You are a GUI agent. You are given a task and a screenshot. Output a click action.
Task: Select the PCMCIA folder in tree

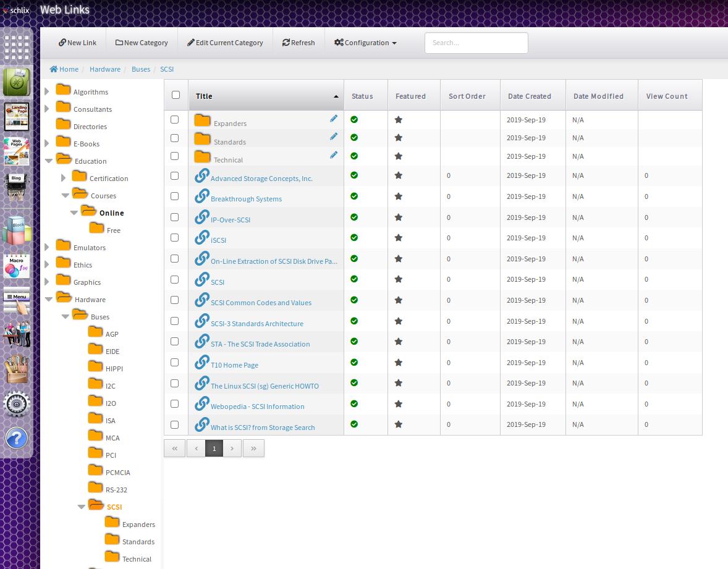coord(117,473)
